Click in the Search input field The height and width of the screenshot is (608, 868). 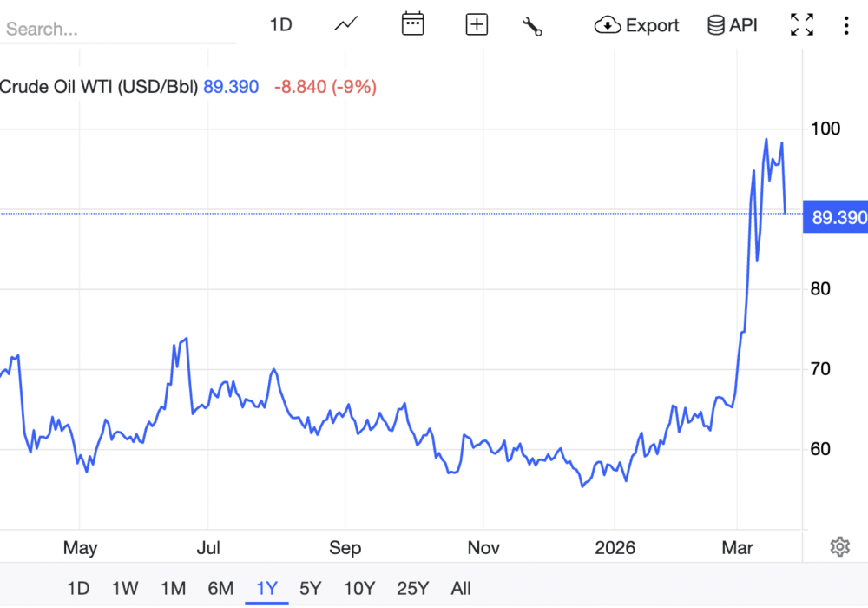[117, 29]
